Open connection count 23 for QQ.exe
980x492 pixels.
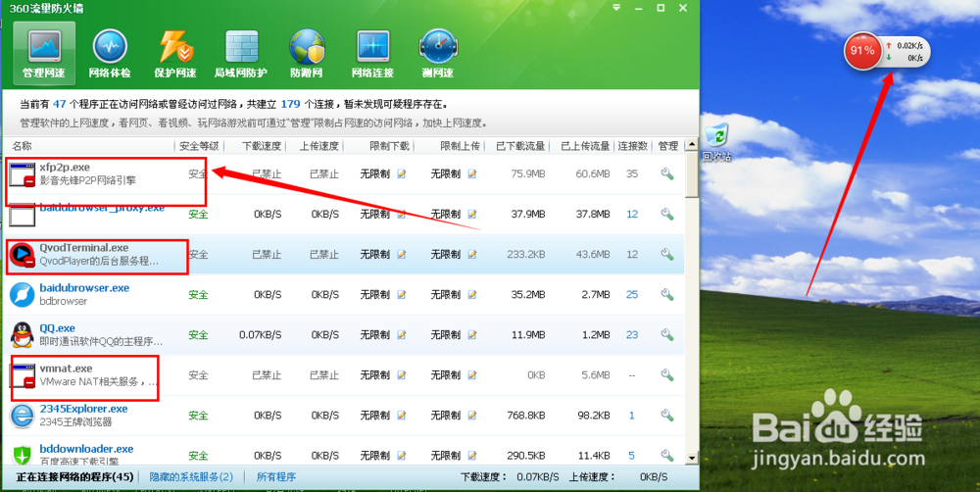click(632, 335)
